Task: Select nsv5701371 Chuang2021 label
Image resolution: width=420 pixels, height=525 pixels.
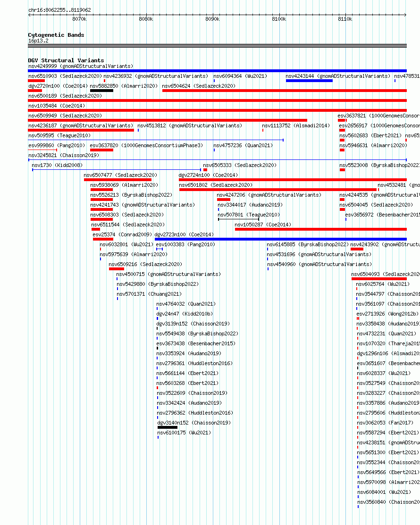Action: [149, 294]
